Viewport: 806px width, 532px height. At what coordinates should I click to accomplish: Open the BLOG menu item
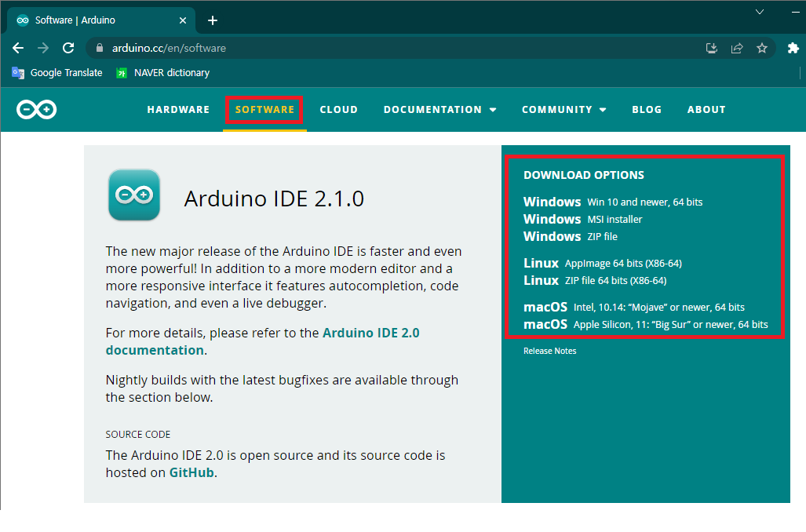(647, 110)
